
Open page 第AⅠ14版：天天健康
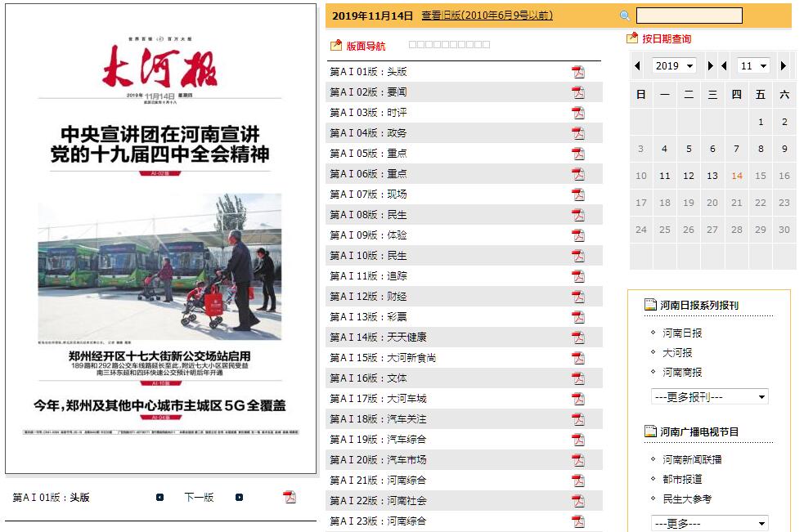click(378, 338)
